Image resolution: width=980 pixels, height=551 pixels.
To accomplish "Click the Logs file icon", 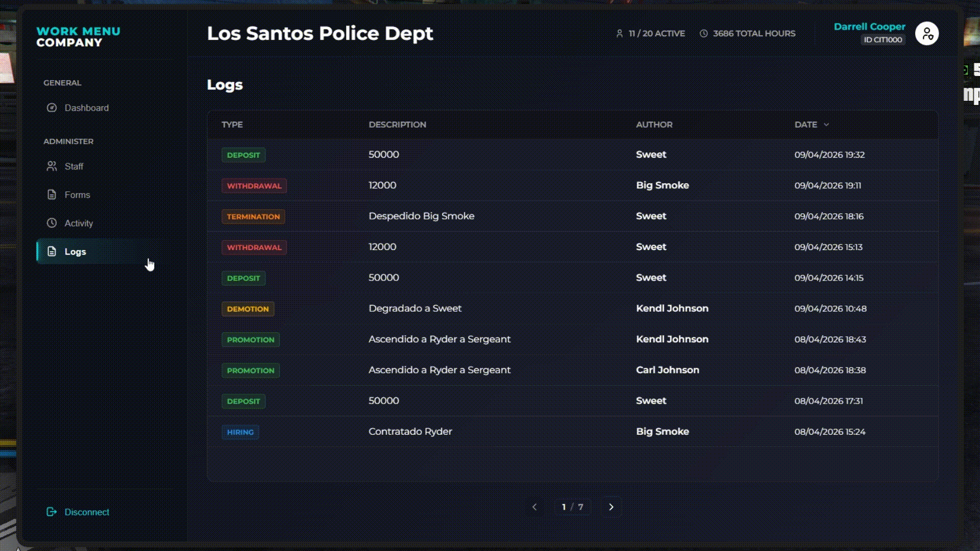I will (x=52, y=252).
